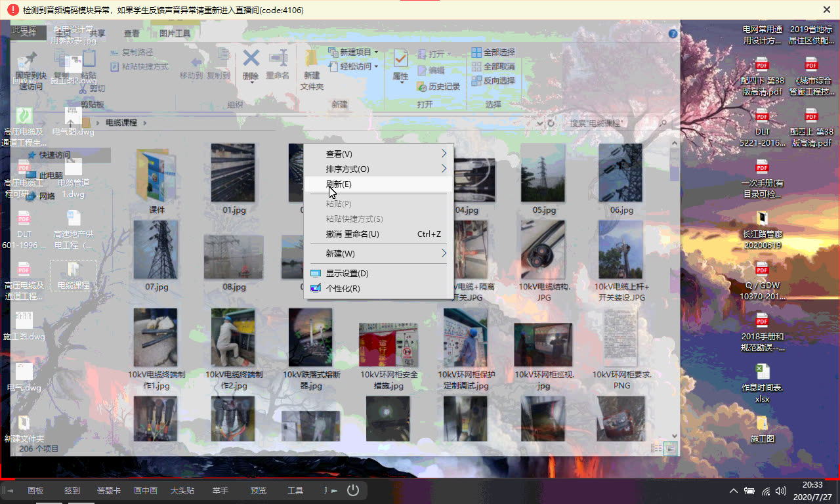Expand the 新建(W) submenu arrow
Viewport: 840px width, 504px height.
(x=444, y=253)
